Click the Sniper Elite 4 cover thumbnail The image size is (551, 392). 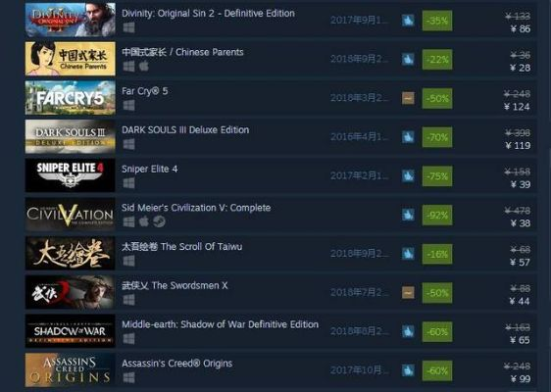71,175
